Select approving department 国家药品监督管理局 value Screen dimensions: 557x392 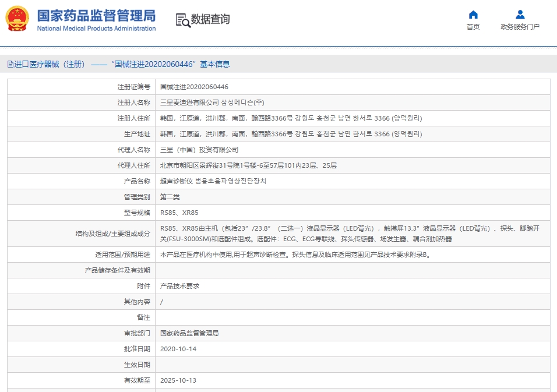click(189, 333)
